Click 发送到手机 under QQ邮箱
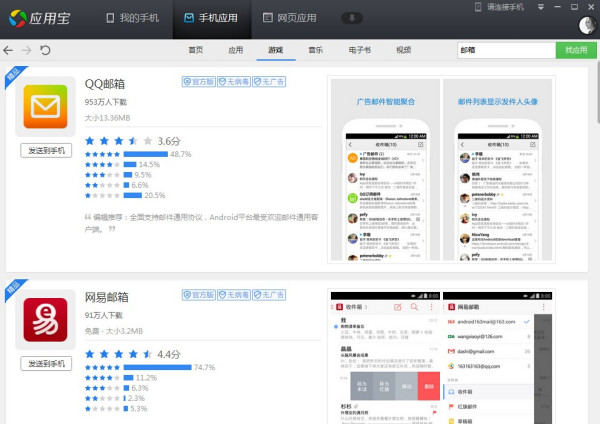Screen dimensions: 600x424 (x=46, y=150)
